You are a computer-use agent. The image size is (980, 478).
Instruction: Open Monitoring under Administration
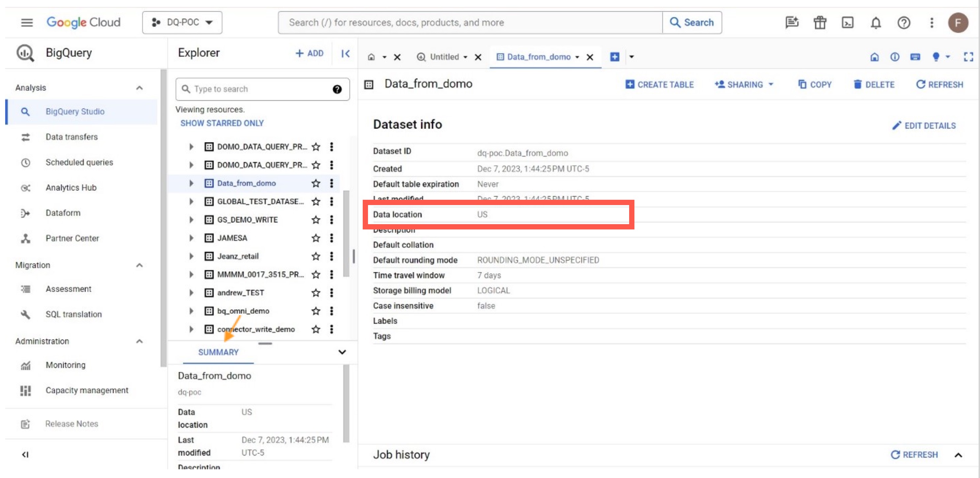[65, 365]
